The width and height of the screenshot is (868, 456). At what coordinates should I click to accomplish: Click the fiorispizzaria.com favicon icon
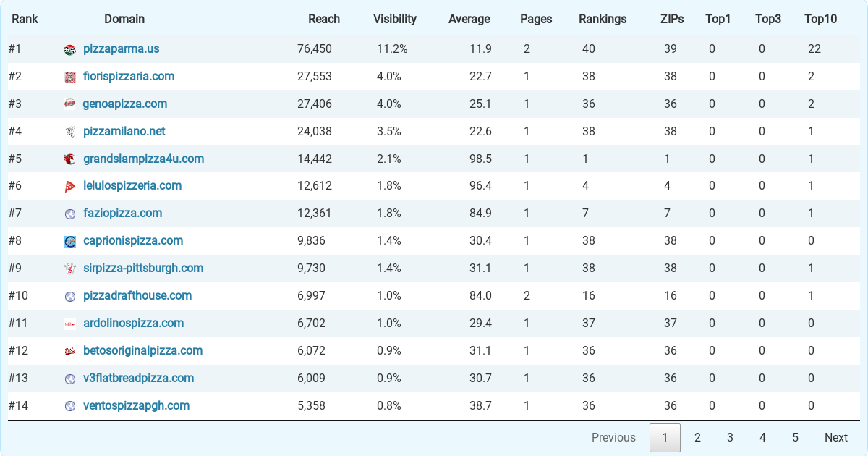point(70,77)
